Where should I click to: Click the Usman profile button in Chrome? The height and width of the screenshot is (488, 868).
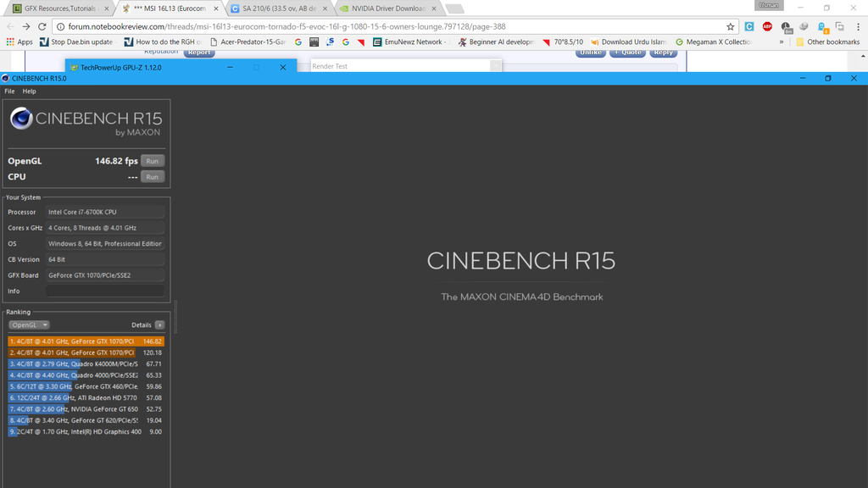click(x=769, y=6)
